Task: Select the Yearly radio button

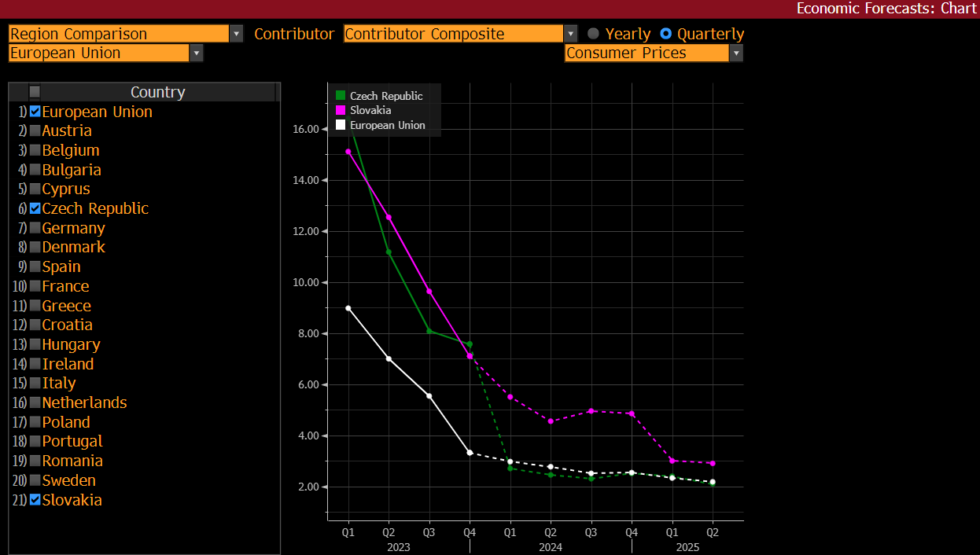Action: [594, 34]
